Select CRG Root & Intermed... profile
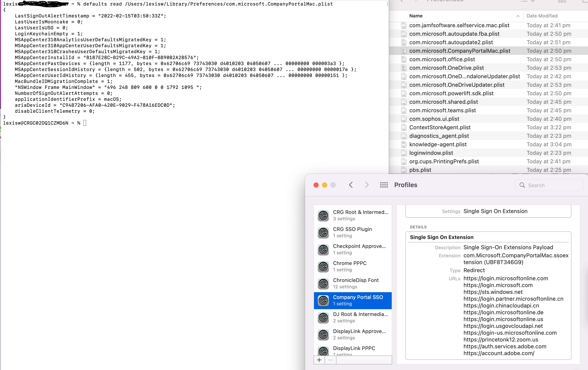 click(353, 215)
